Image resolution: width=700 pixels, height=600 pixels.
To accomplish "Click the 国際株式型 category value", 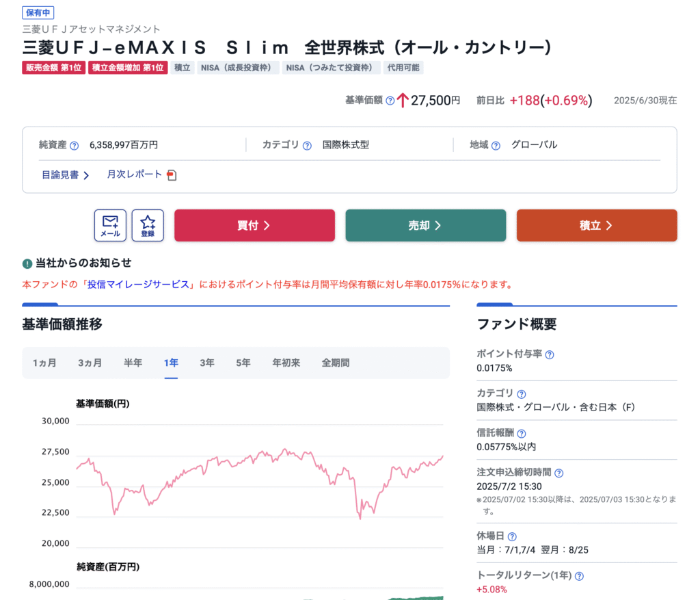I will click(346, 145).
